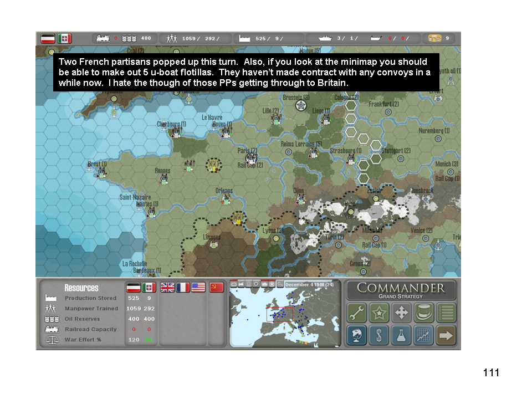Show the statistics graph screen
The image size is (532, 399).
pyautogui.click(x=424, y=335)
